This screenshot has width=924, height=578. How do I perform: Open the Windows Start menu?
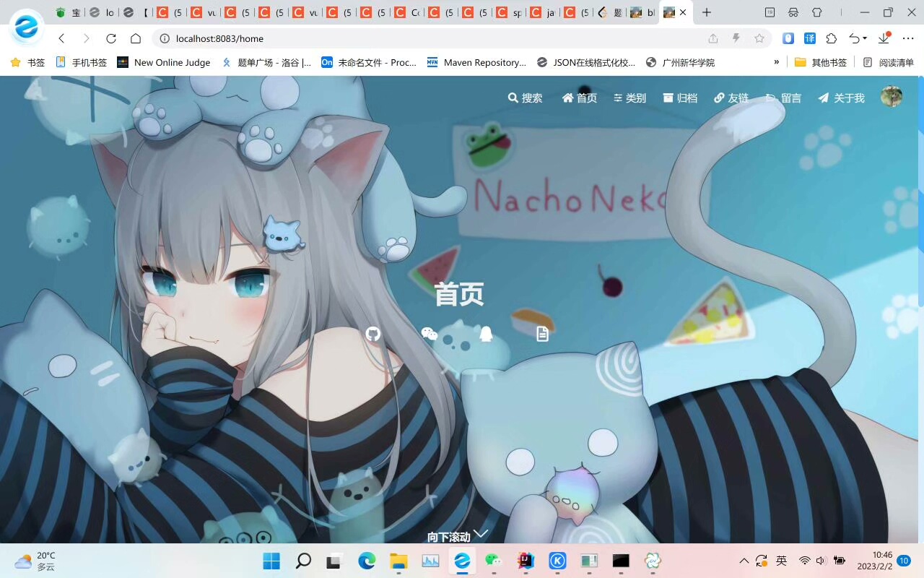(x=271, y=561)
